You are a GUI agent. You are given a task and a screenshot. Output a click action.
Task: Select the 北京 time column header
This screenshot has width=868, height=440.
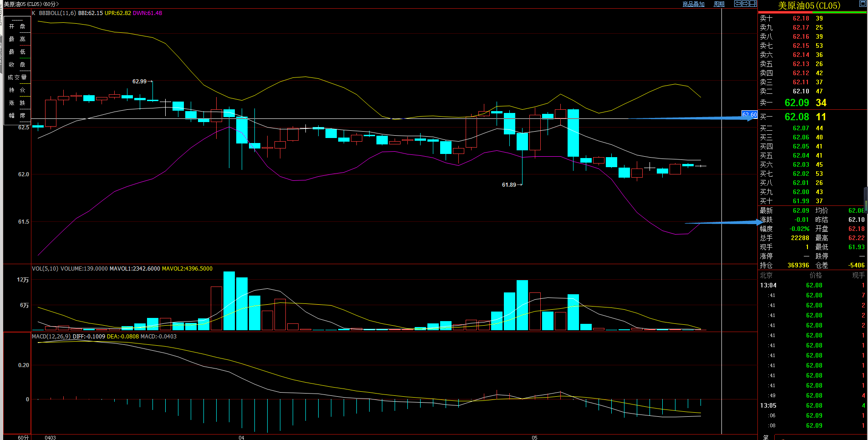pos(766,275)
